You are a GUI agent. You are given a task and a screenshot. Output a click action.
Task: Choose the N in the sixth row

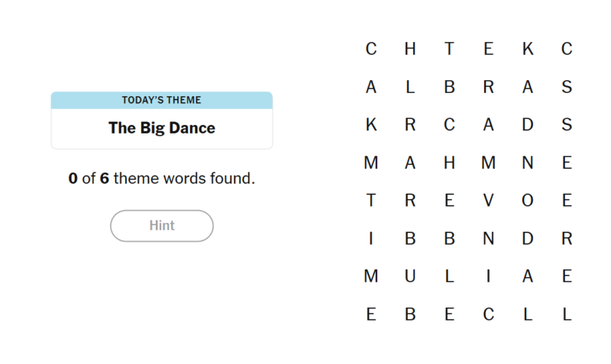click(489, 238)
